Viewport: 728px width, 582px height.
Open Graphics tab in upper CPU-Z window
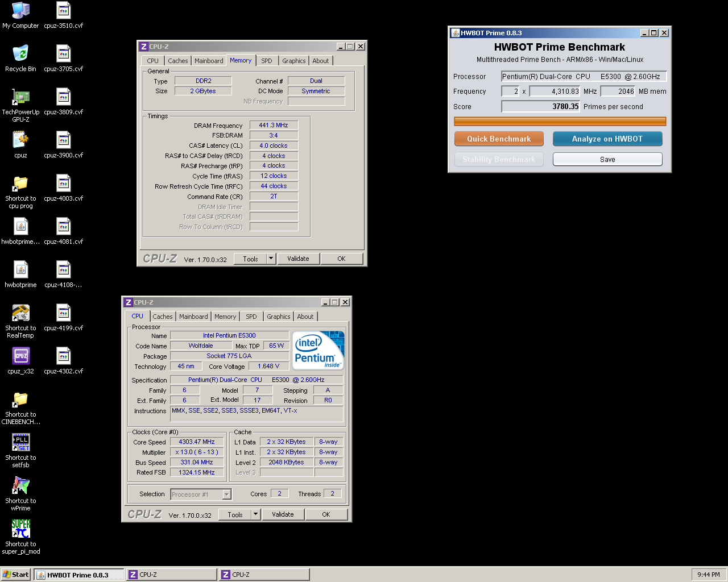[293, 61]
